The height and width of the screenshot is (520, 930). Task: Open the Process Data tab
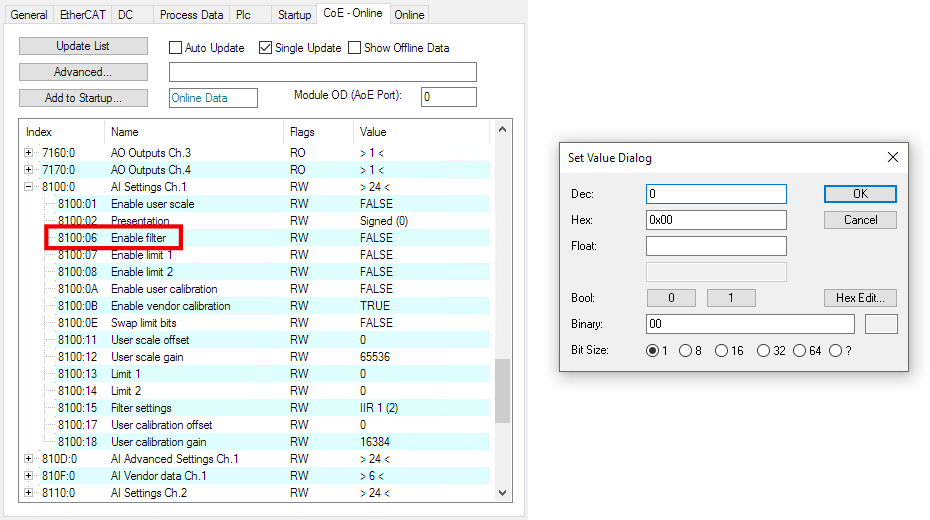tap(192, 15)
